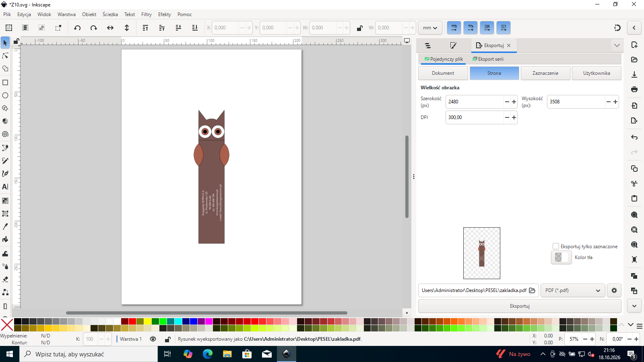The height and width of the screenshot is (362, 644).
Task: Click the Print icon in right toolbar
Action: tap(634, 89)
